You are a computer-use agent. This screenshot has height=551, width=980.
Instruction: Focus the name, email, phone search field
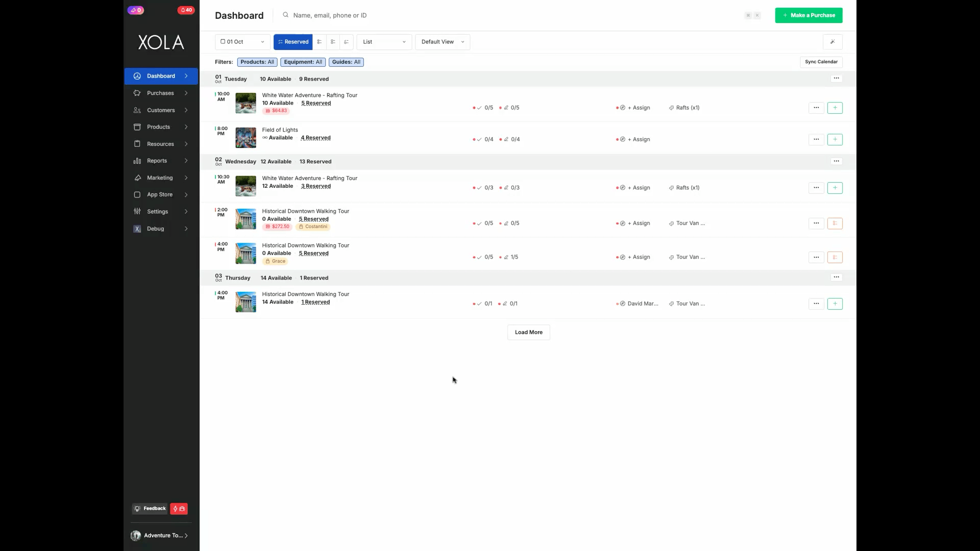[510, 15]
